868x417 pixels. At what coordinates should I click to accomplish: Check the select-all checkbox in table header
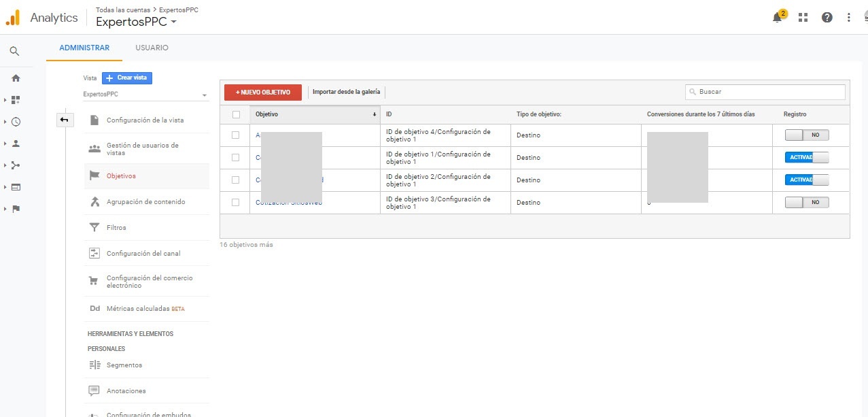point(236,114)
